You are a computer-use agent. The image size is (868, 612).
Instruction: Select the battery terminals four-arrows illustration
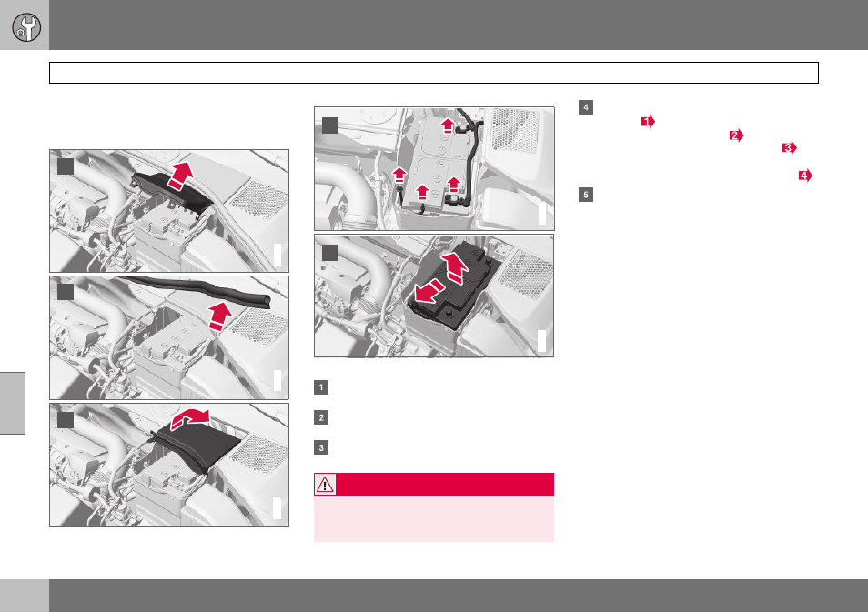tap(434, 169)
